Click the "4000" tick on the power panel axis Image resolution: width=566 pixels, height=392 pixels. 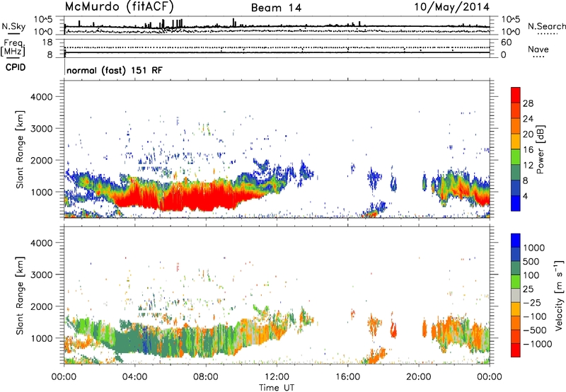(41, 97)
